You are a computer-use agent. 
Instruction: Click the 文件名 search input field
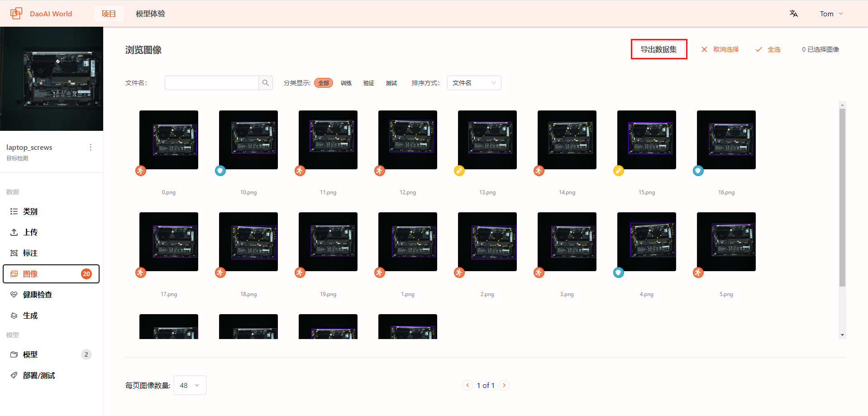coord(212,83)
